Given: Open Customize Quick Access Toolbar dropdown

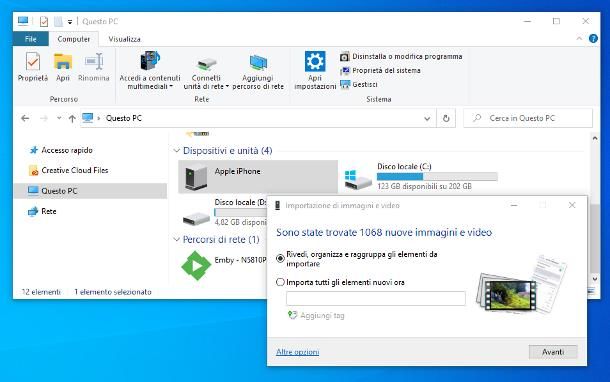Looking at the screenshot, I should coord(70,22).
